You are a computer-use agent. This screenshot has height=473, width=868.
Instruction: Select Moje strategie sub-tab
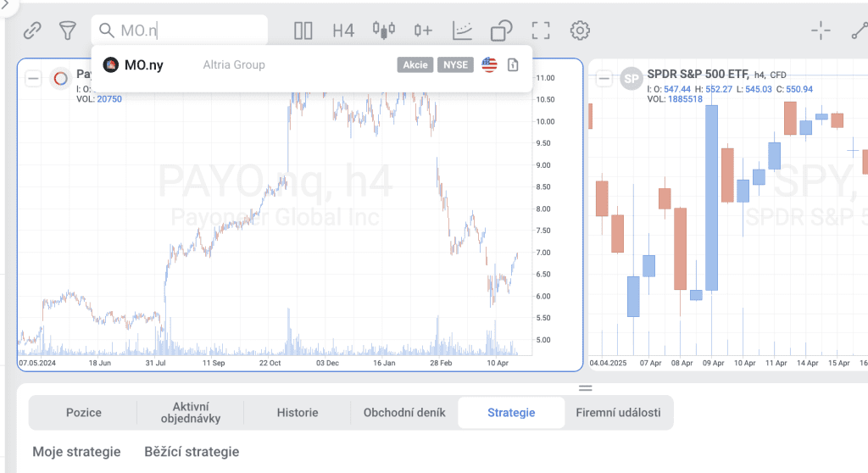[x=76, y=452]
